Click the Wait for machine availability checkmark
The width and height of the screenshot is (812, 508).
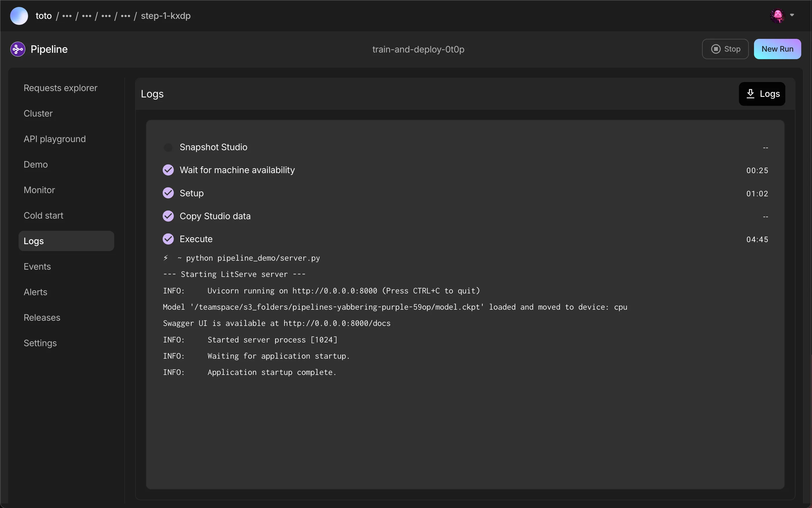point(168,170)
